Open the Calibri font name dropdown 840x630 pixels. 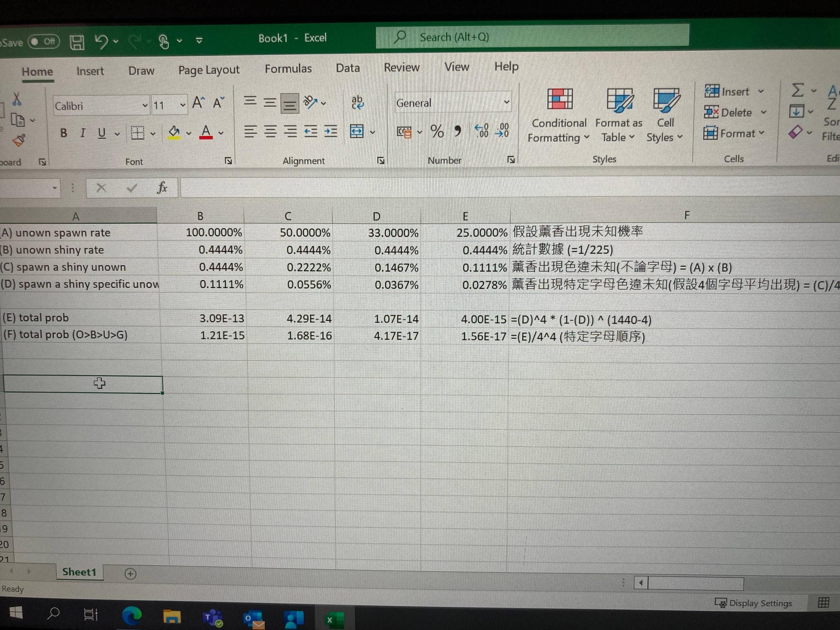(x=145, y=106)
